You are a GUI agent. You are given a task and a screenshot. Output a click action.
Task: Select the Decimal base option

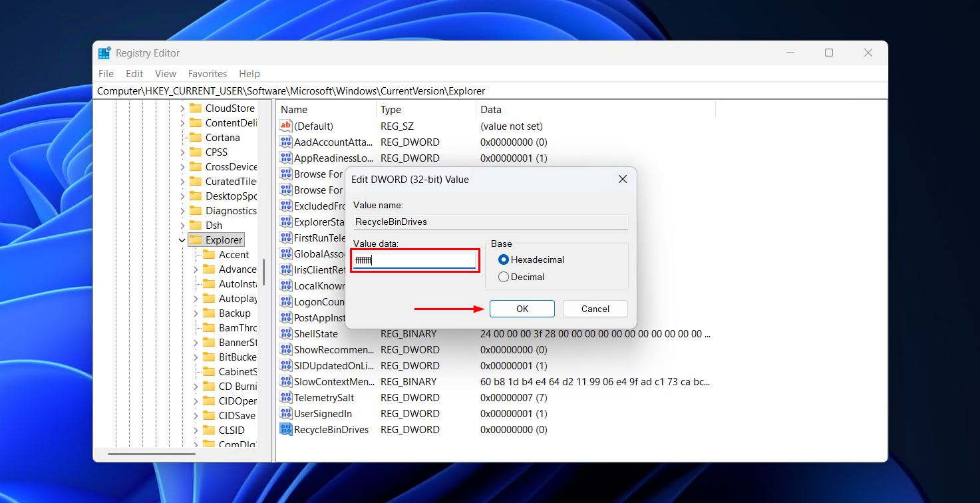click(504, 277)
